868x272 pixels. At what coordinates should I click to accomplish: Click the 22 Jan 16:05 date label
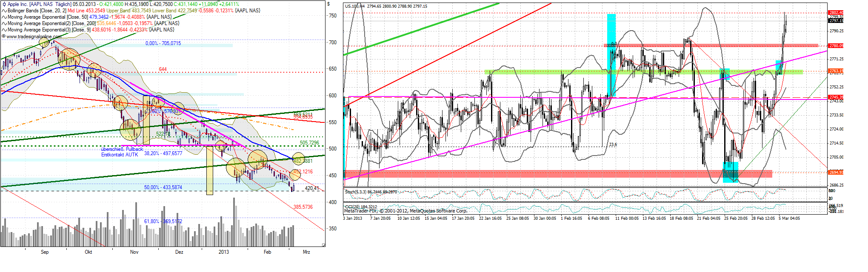coord(491,218)
